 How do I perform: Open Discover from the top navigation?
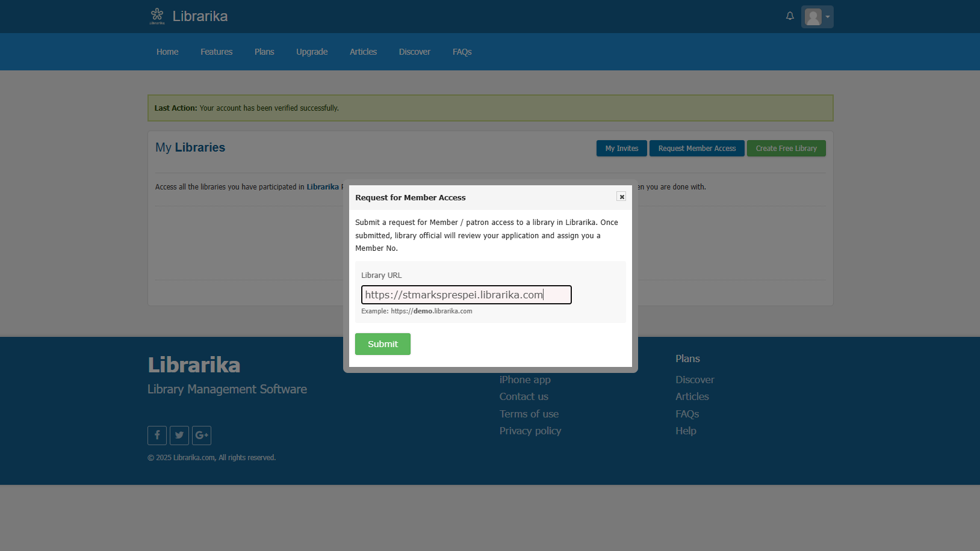coord(414,52)
